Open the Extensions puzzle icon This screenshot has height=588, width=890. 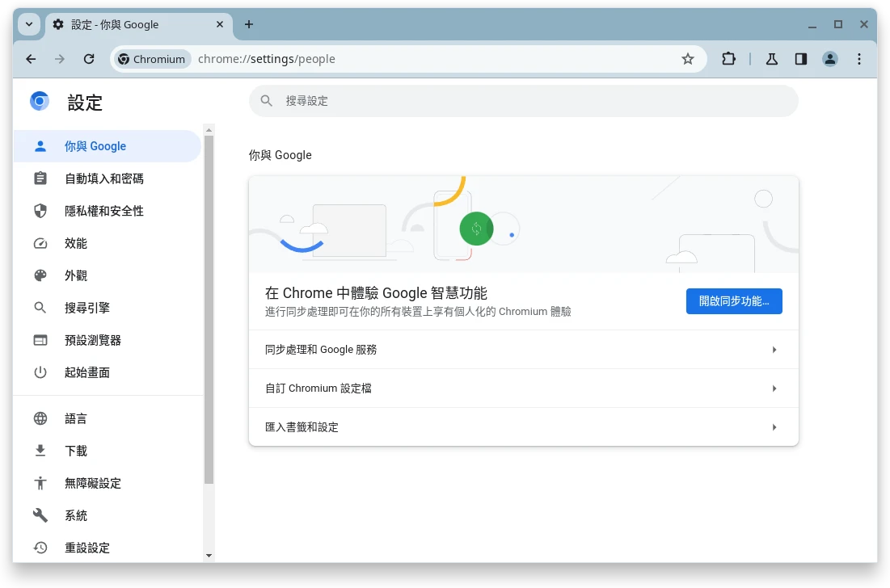728,59
